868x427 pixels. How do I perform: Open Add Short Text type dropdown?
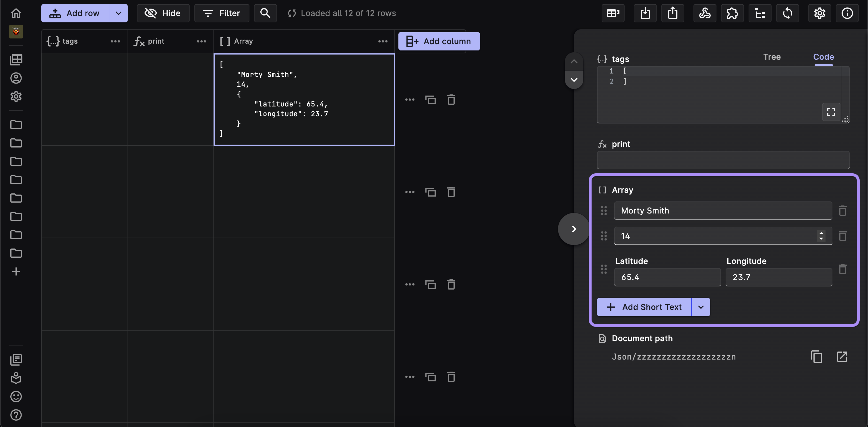(701, 307)
